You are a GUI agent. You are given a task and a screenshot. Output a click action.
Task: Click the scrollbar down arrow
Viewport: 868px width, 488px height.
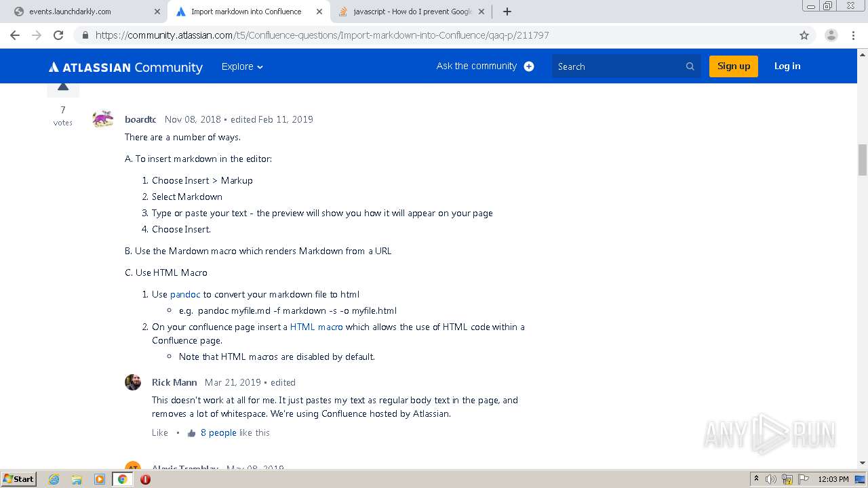click(x=863, y=463)
